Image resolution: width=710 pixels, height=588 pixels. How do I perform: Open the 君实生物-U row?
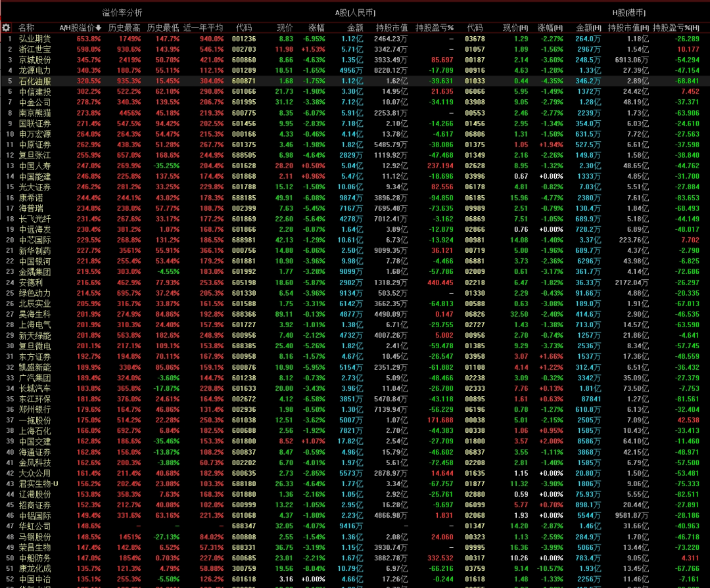click(x=355, y=484)
